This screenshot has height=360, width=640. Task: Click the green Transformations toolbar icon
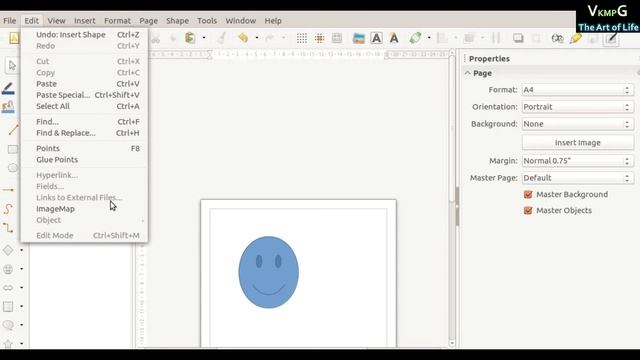(416, 38)
